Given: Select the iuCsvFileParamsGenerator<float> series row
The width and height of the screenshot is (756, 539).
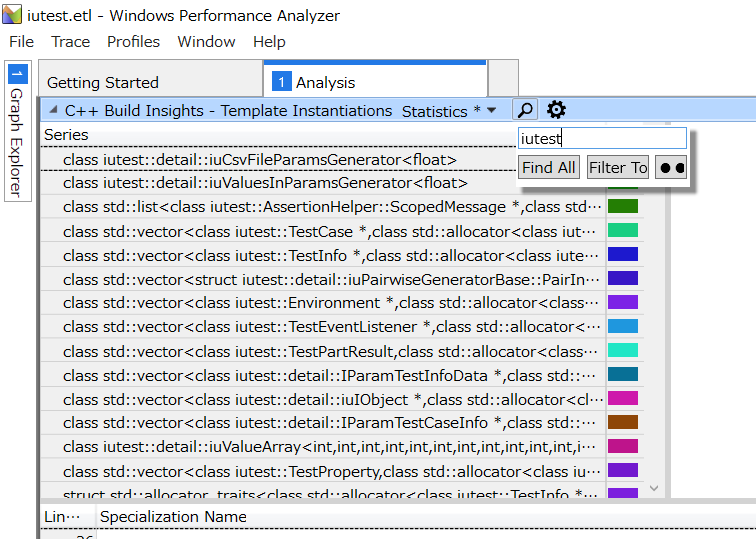Looking at the screenshot, I should tap(279, 159).
